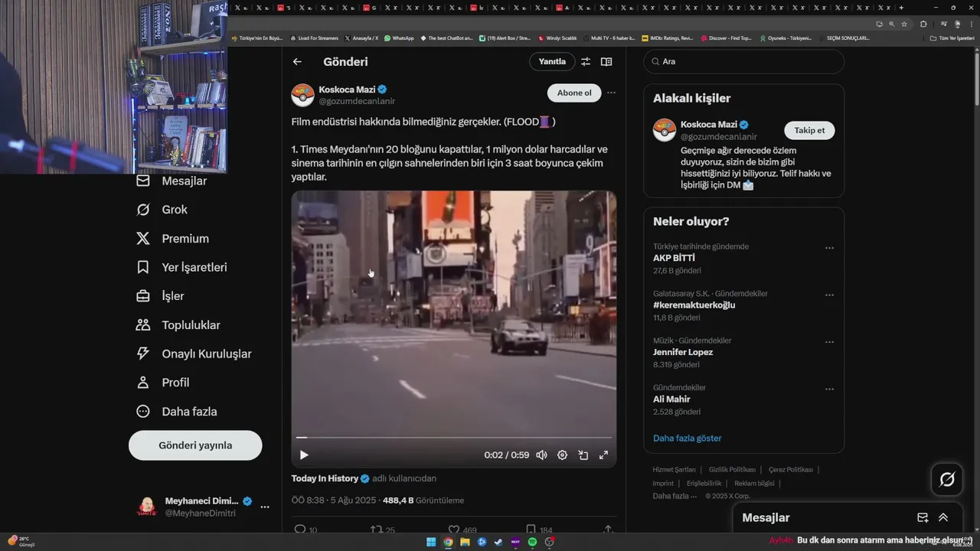Viewport: 980px width, 551px height.
Task: Click Takip et for Koskoca Mazi
Action: [809, 130]
